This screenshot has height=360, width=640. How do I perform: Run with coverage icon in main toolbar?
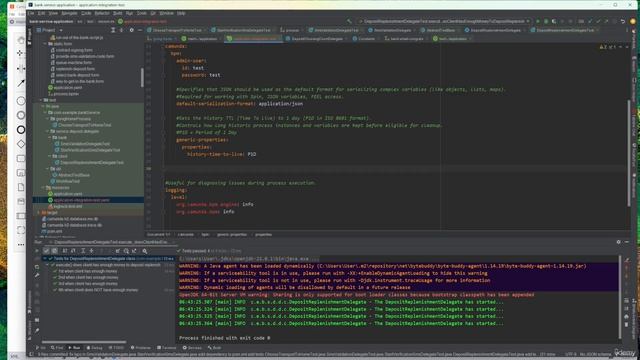[x=554, y=21]
